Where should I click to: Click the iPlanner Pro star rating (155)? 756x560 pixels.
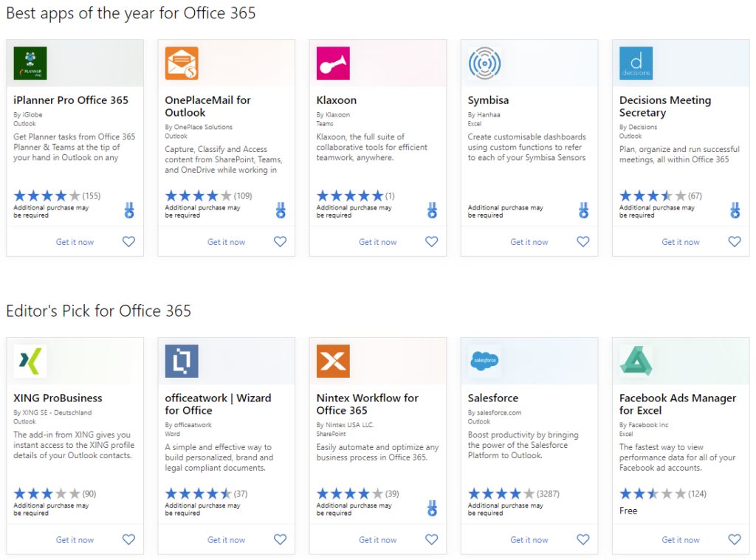(x=57, y=196)
